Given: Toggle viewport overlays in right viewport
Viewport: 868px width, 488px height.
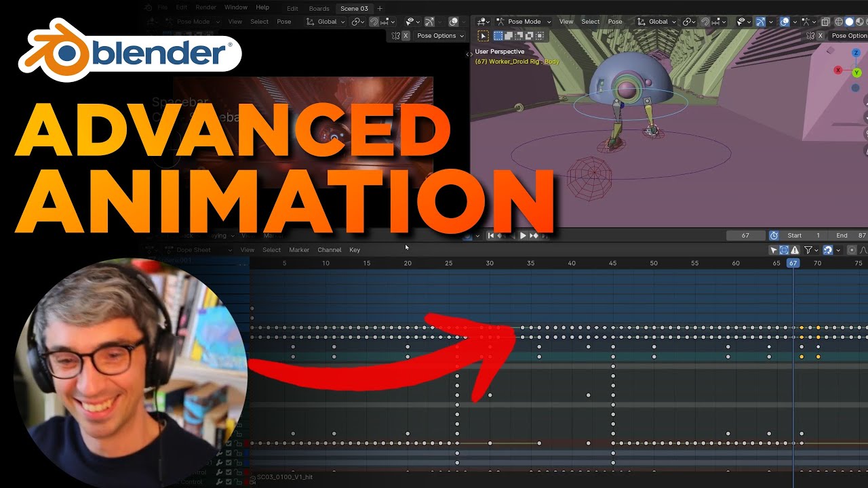Looking at the screenshot, I should 785,22.
